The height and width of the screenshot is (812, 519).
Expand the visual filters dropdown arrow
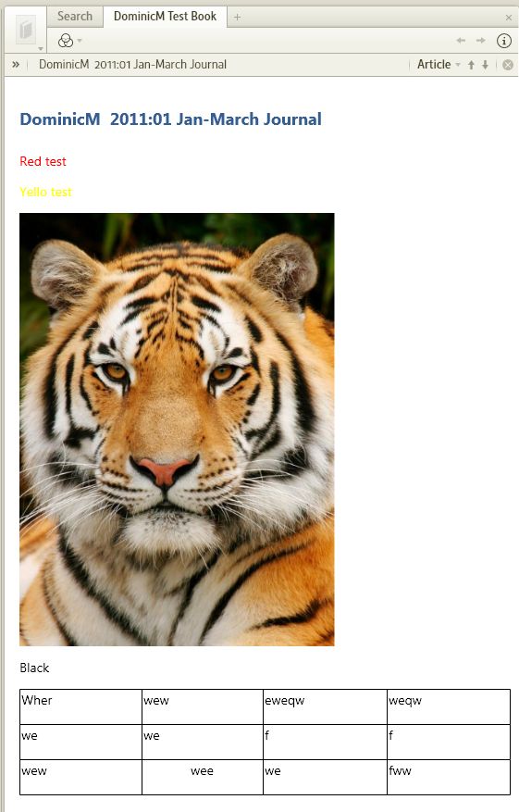[x=80, y=41]
